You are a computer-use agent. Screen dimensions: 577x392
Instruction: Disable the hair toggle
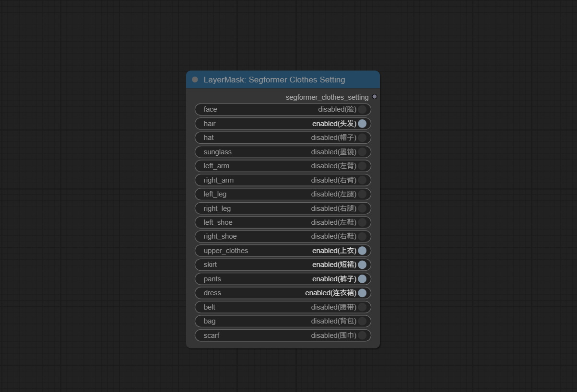point(362,124)
